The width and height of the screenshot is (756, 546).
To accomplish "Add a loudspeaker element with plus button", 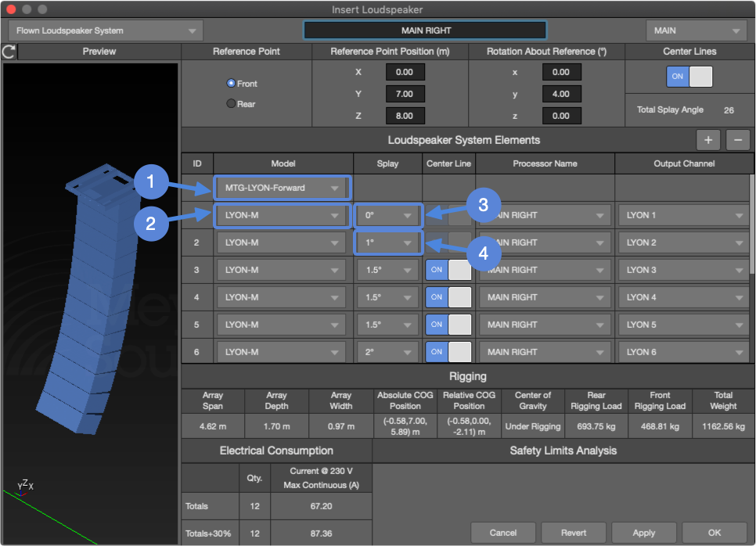I will point(708,140).
